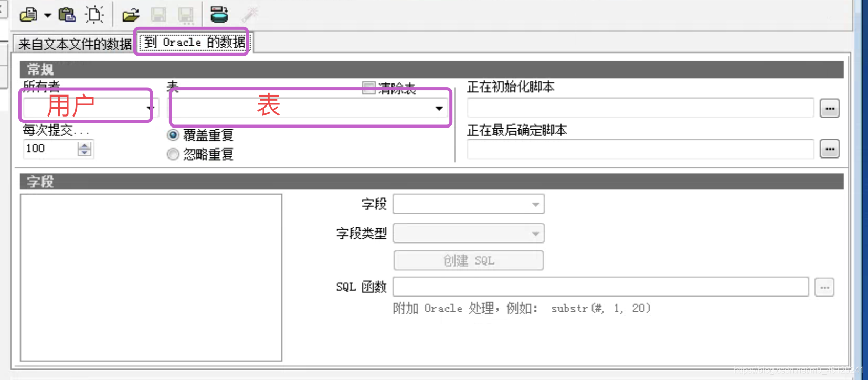Click the import to database cylinder icon
The width and height of the screenshot is (868, 380).
coord(219,15)
